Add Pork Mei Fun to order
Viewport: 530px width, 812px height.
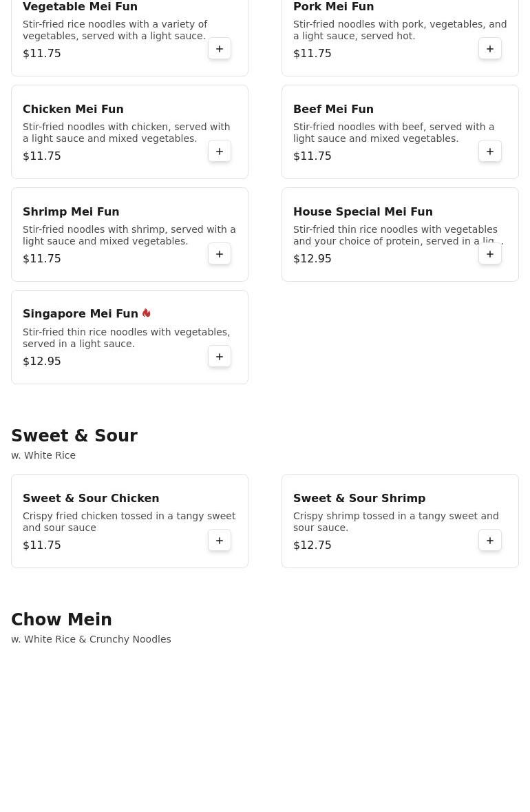click(x=490, y=49)
